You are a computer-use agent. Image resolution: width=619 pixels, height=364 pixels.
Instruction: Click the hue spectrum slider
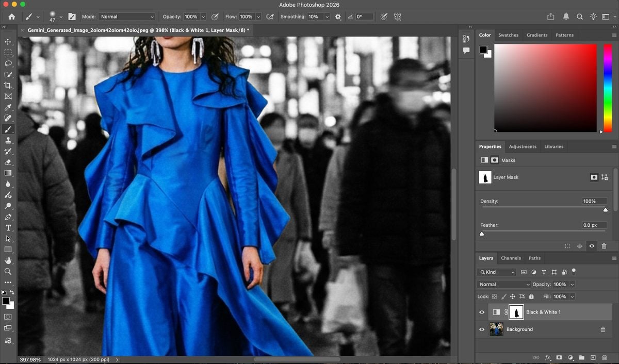click(608, 88)
